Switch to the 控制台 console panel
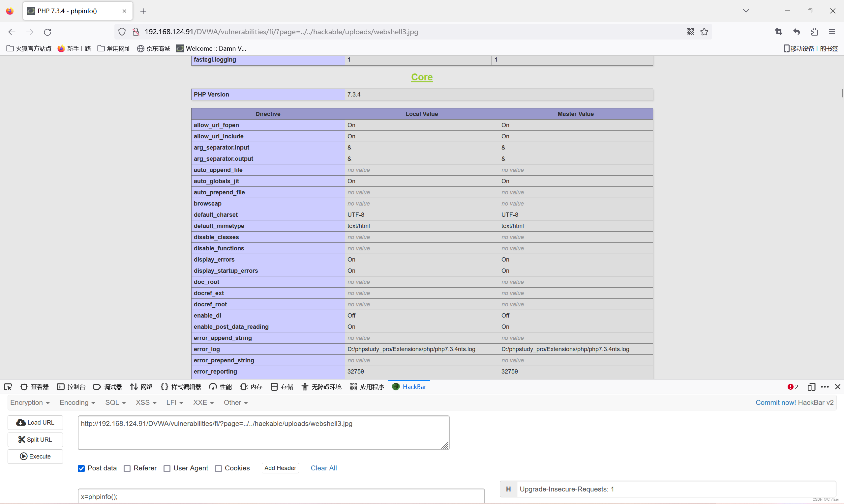 pyautogui.click(x=71, y=387)
